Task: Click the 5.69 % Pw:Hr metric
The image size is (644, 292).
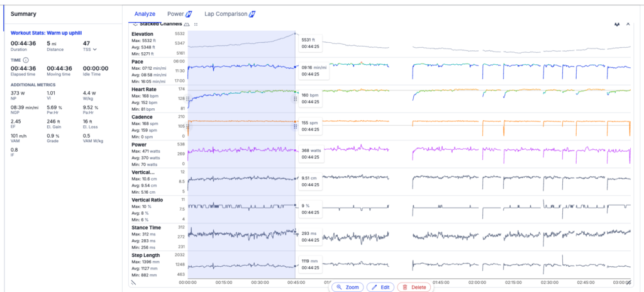Action: point(55,110)
